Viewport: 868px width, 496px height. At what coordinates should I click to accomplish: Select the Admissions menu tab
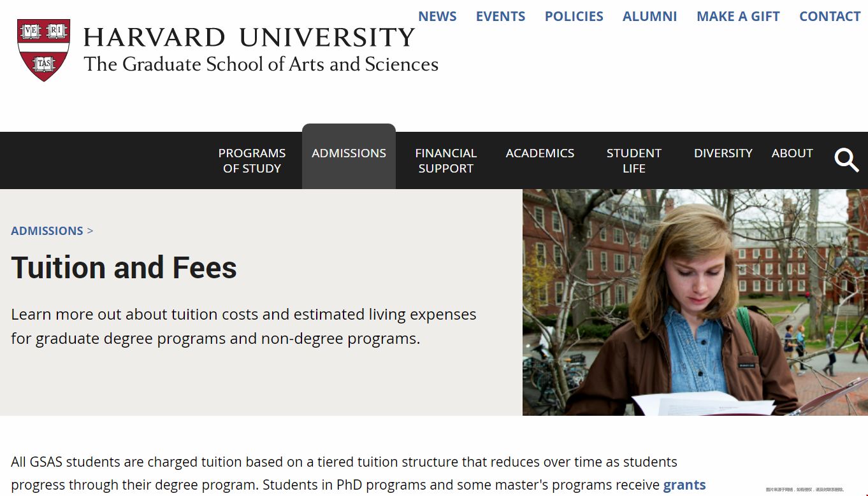point(349,157)
